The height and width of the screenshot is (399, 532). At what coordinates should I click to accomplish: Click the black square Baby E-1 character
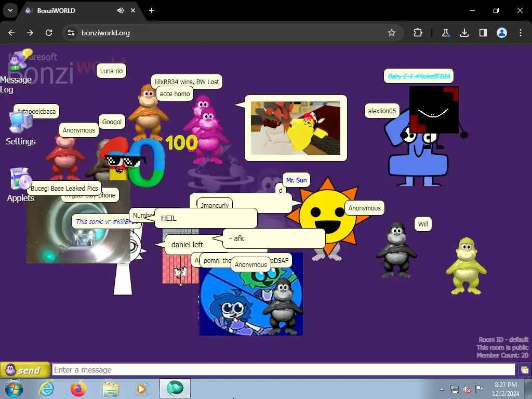434,110
